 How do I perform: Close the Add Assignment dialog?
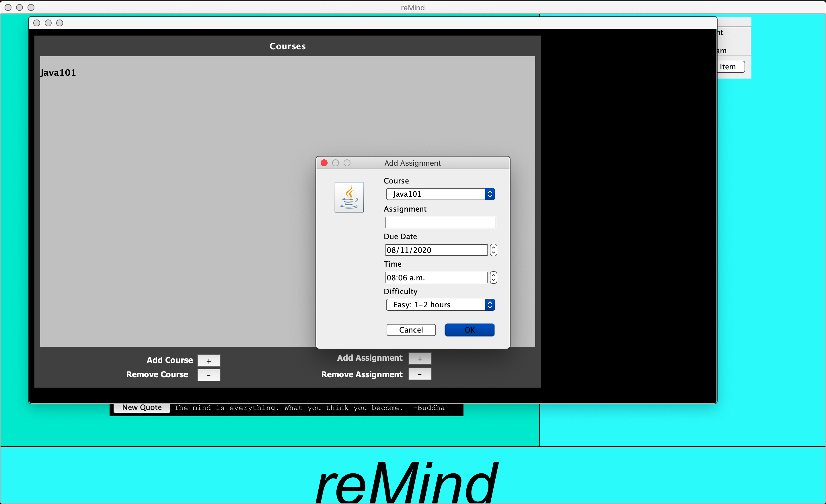point(324,163)
